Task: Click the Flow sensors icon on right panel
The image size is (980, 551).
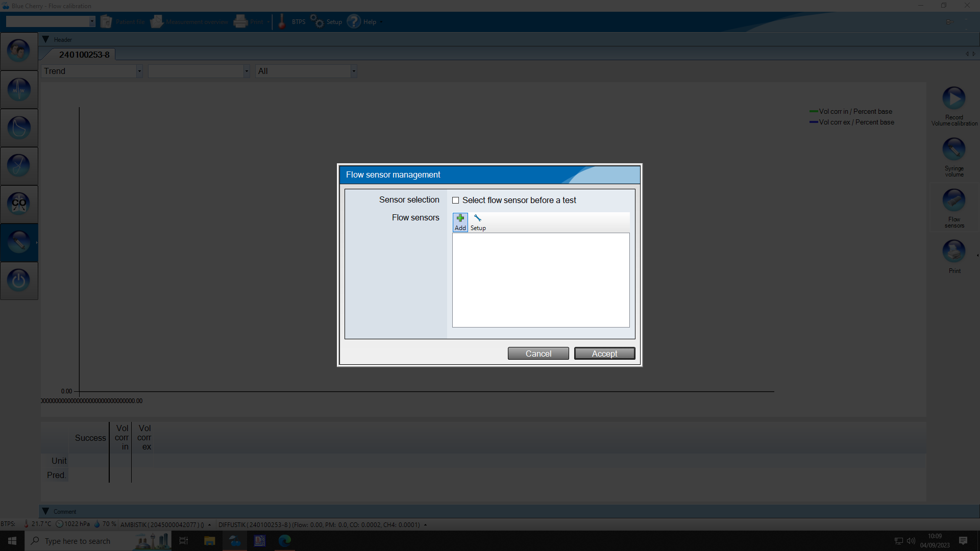Action: point(953,201)
